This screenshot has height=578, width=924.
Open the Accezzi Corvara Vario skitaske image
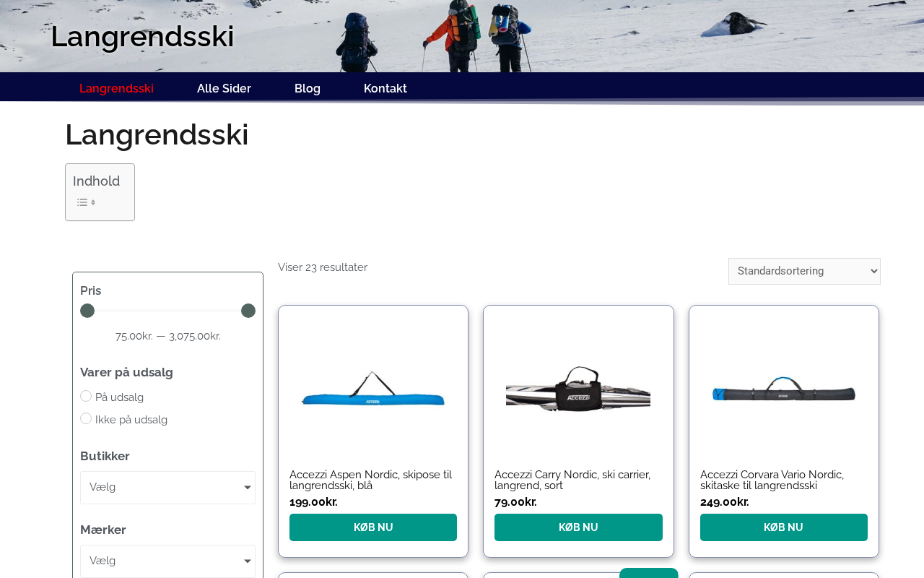click(784, 389)
